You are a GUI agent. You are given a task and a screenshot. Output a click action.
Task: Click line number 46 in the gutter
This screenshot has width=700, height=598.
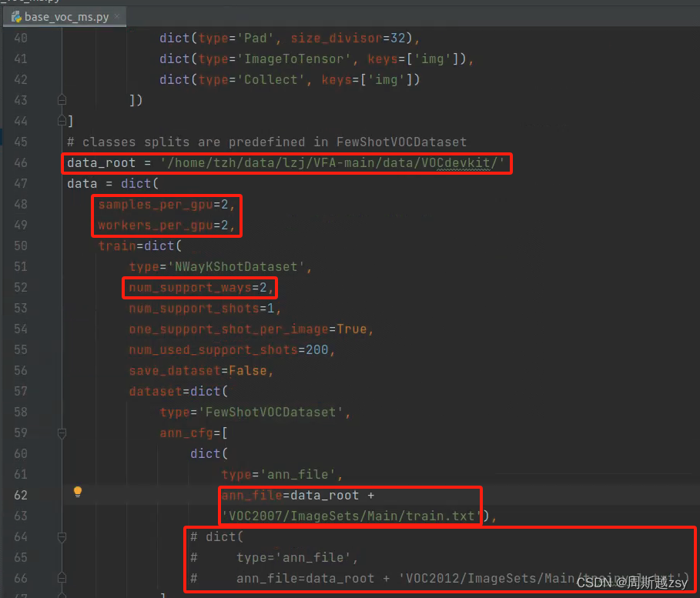tap(21, 163)
